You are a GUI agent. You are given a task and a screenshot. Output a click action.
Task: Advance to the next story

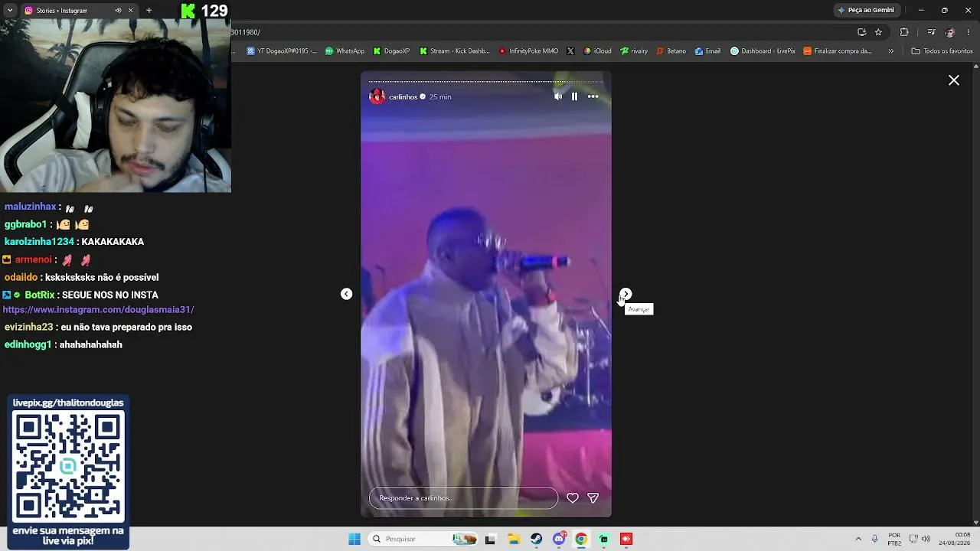point(626,294)
